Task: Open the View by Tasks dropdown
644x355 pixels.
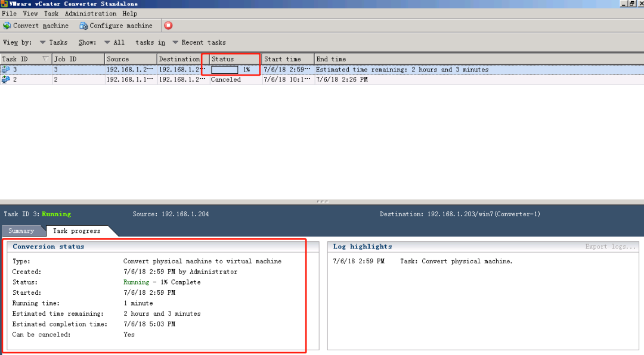Action: 54,42
